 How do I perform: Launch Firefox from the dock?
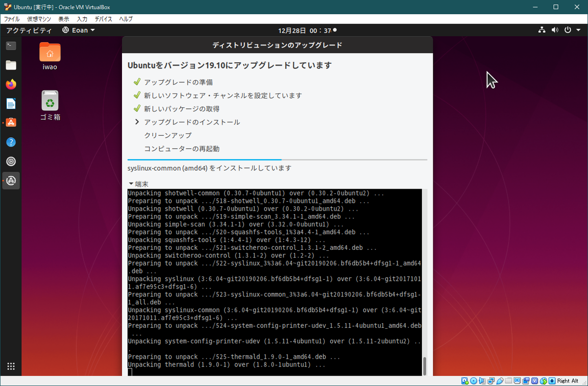(11, 84)
